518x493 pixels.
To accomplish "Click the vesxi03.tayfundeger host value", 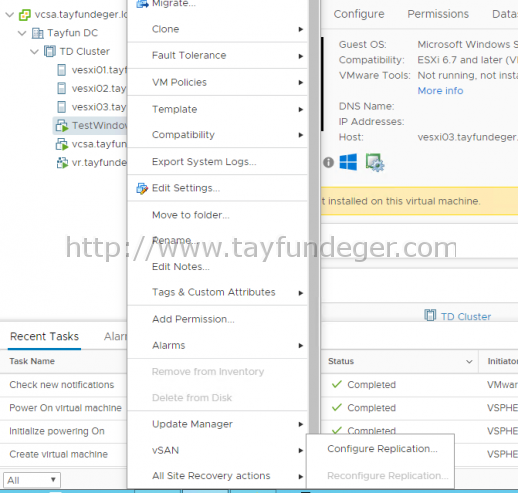I will [467, 137].
